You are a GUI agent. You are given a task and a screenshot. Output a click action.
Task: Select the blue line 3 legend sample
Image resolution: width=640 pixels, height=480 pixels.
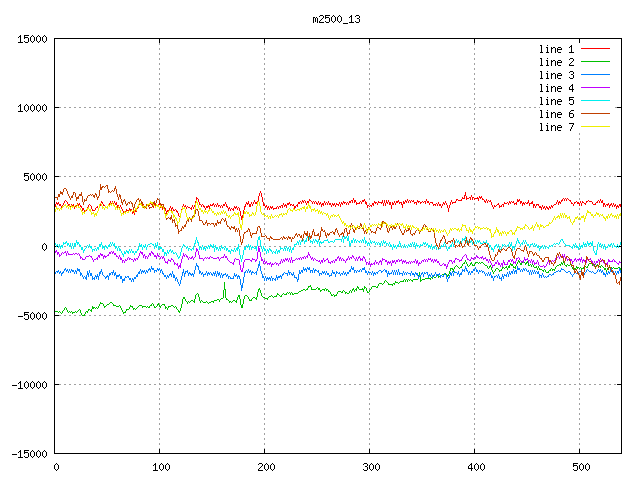click(595, 75)
